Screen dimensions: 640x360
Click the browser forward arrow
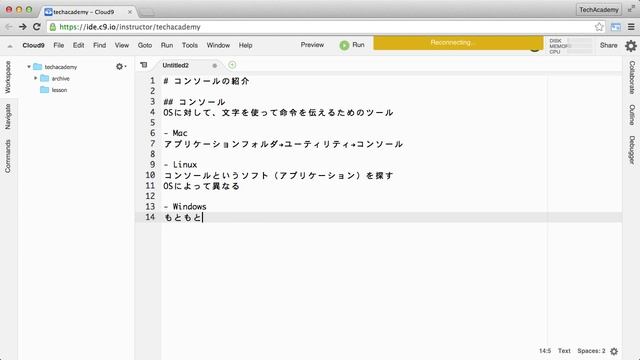click(x=22, y=27)
